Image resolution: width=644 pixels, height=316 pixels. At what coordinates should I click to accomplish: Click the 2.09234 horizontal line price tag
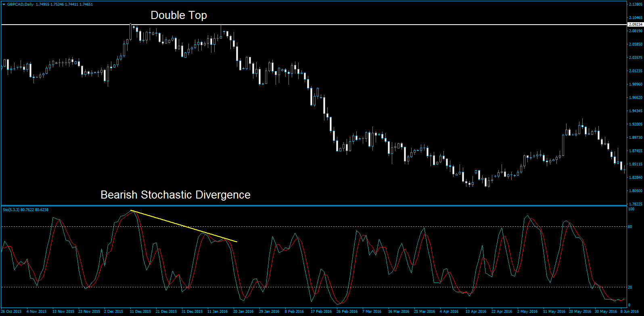pyautogui.click(x=635, y=25)
